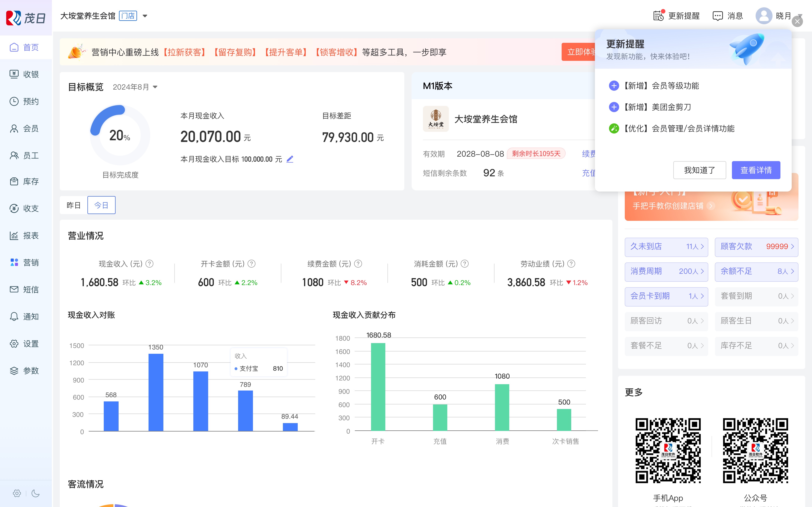
Task: Click the 更新提醒 calendar icon
Action: point(658,16)
